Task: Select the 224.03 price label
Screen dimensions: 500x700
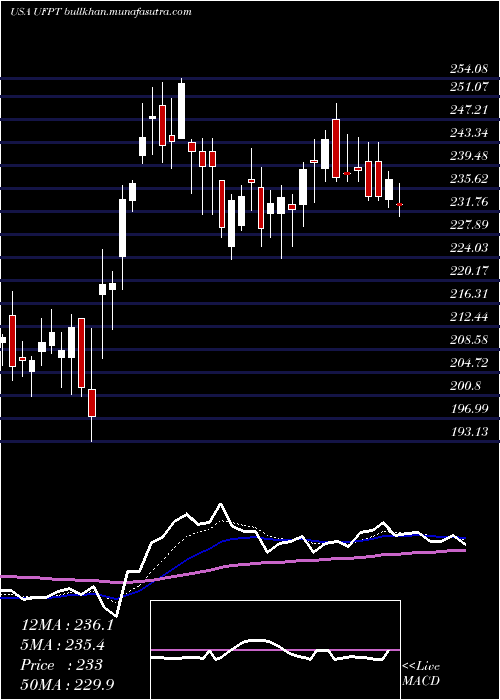Action: tap(467, 248)
